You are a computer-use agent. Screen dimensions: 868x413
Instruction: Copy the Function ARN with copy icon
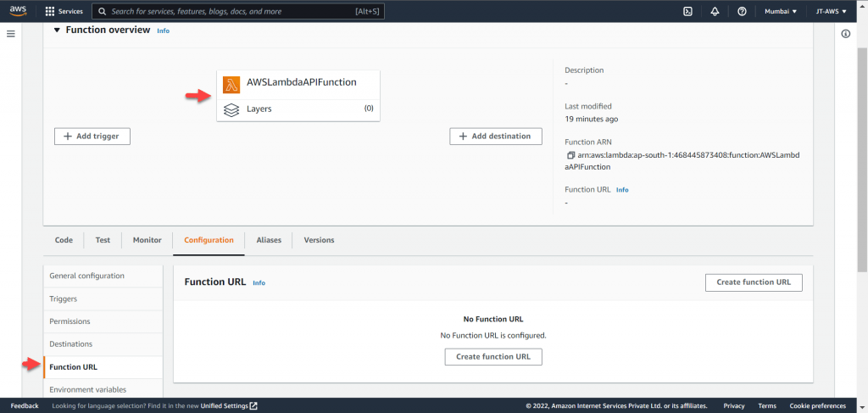pyautogui.click(x=570, y=155)
